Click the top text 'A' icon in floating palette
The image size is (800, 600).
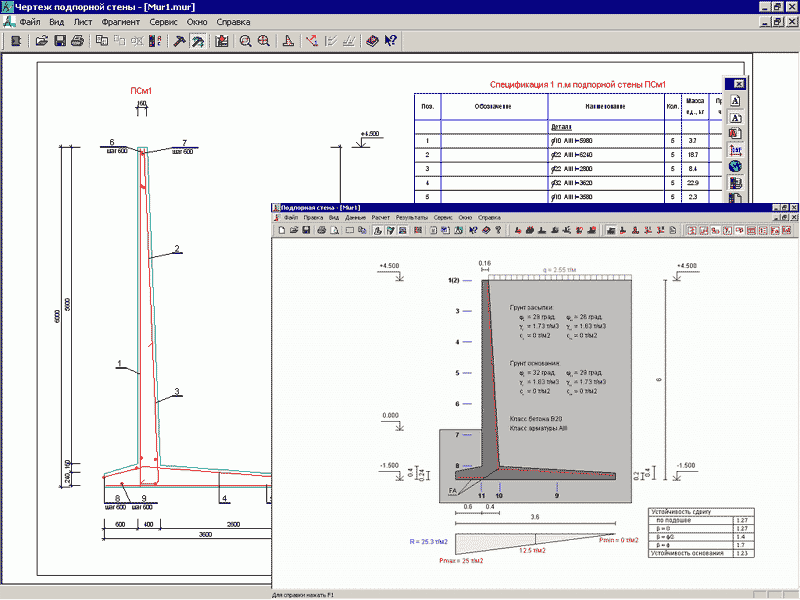tap(735, 101)
